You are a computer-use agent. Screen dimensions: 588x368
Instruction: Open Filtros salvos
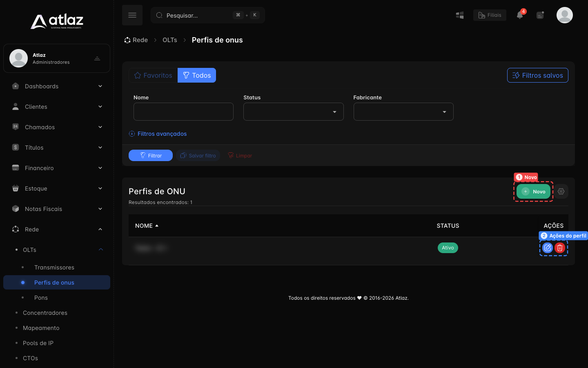tap(537, 75)
